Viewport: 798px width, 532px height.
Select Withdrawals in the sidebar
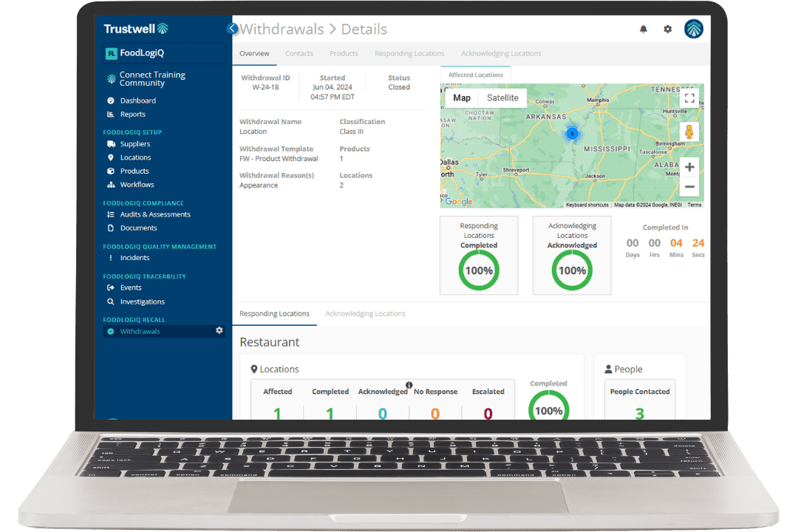[x=140, y=332]
